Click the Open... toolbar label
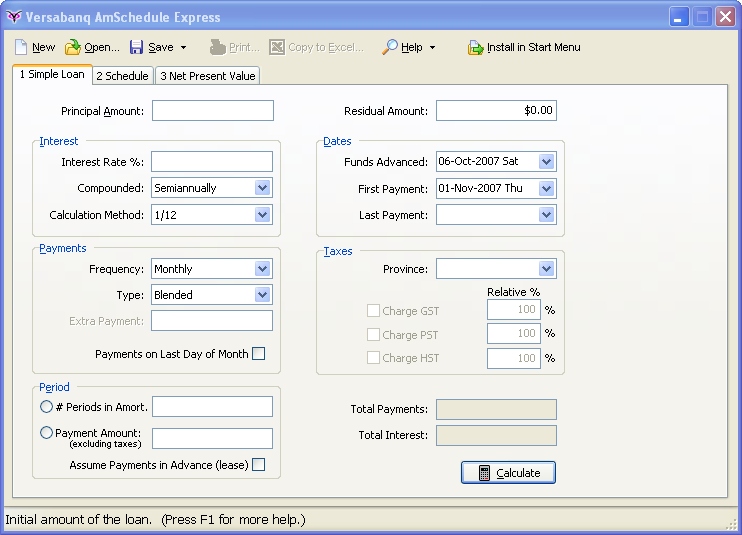Image resolution: width=742 pixels, height=535 pixels. tap(102, 47)
